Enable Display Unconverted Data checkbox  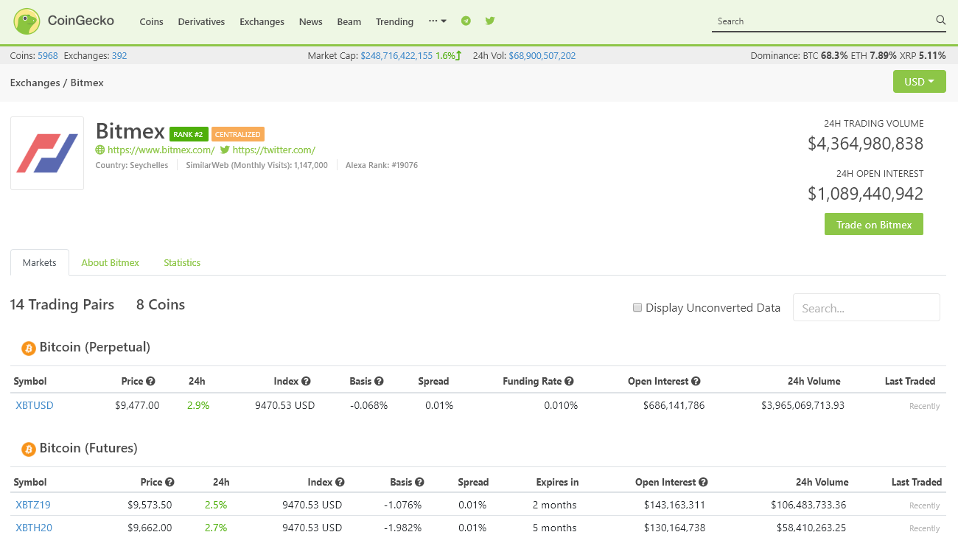click(637, 308)
